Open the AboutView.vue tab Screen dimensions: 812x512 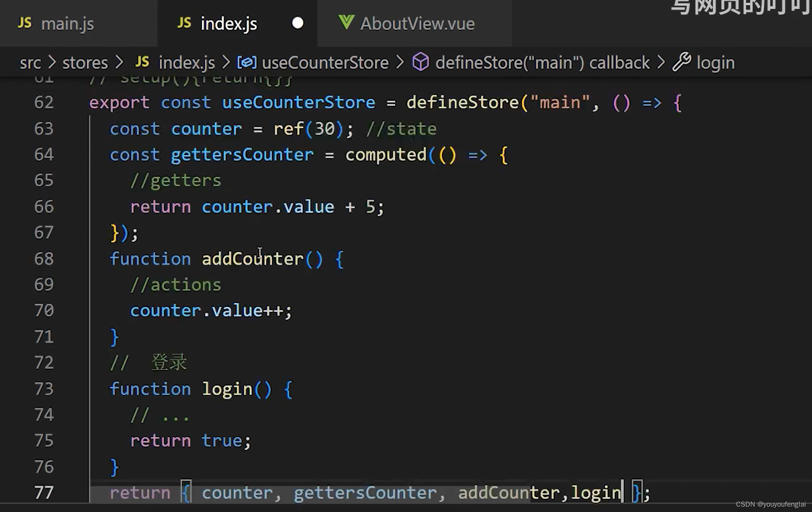[x=415, y=23]
